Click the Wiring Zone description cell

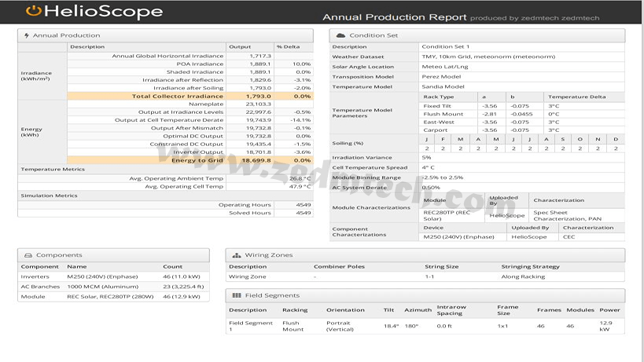coord(247,276)
